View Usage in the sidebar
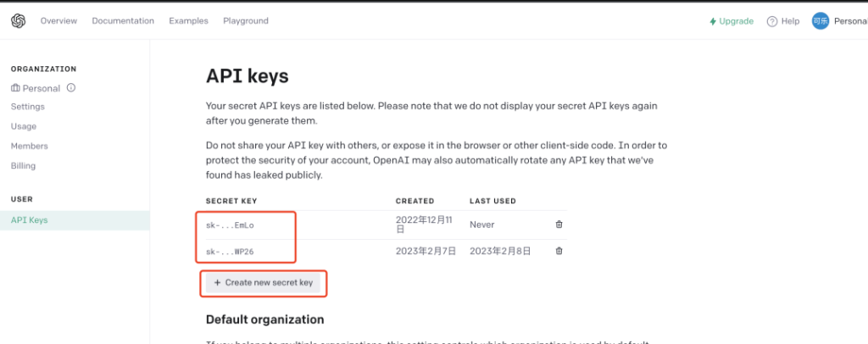This screenshot has width=868, height=344. pos(24,126)
